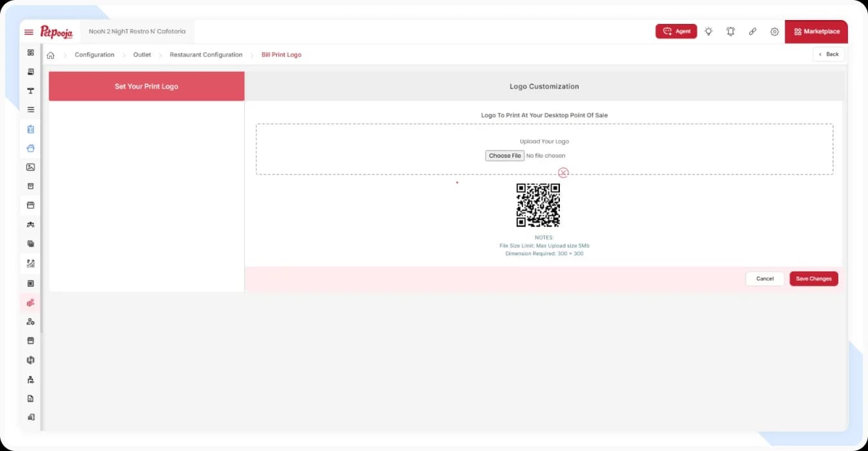This screenshot has height=451, width=868.
Task: Click the QR code preview image
Action: point(538,205)
